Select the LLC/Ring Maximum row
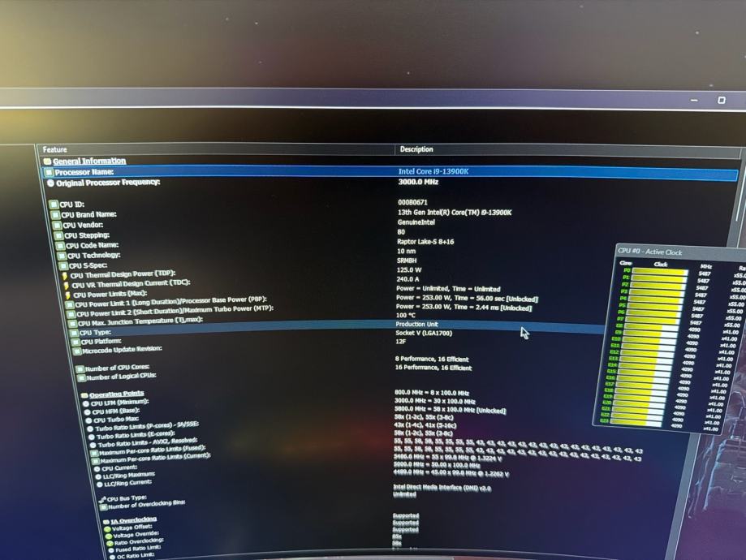The image size is (746, 560). (x=128, y=474)
